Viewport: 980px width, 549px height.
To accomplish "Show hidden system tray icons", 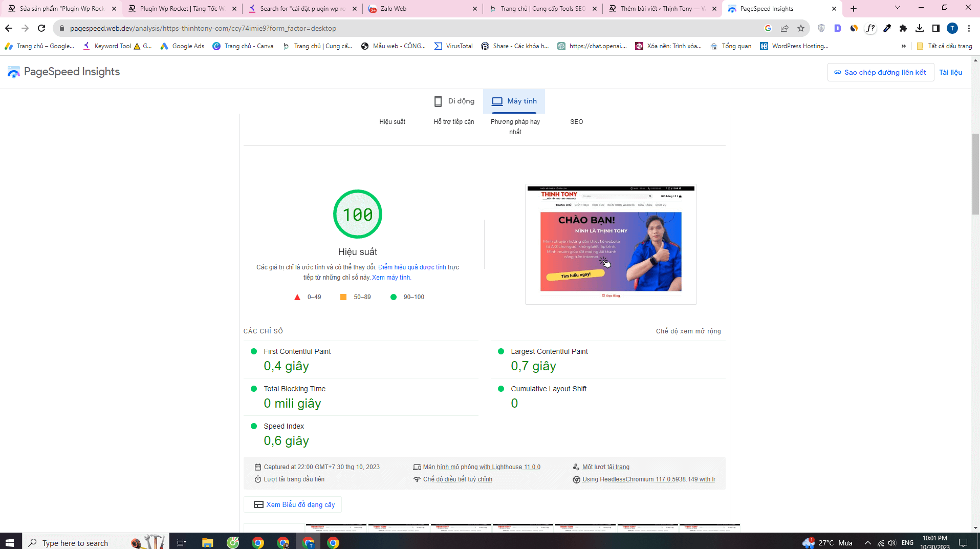I will tap(867, 542).
